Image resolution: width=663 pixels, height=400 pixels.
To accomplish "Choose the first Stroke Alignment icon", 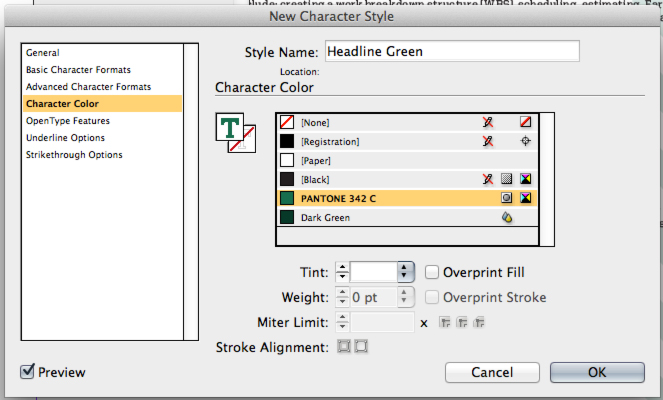I will (x=344, y=347).
